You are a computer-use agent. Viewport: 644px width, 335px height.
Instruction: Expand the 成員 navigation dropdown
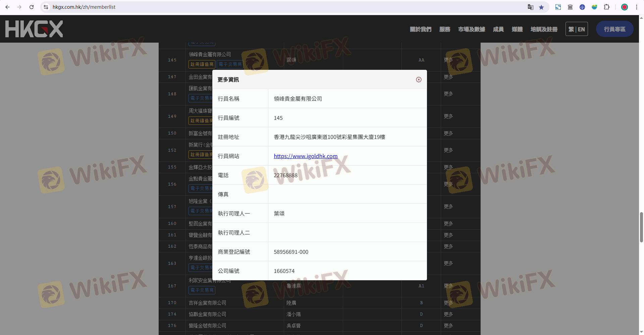498,29
